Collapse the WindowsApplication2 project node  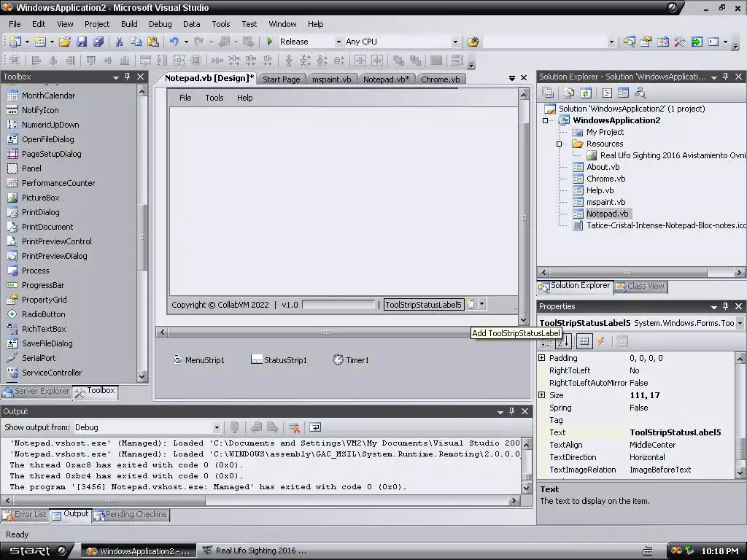pos(546,121)
